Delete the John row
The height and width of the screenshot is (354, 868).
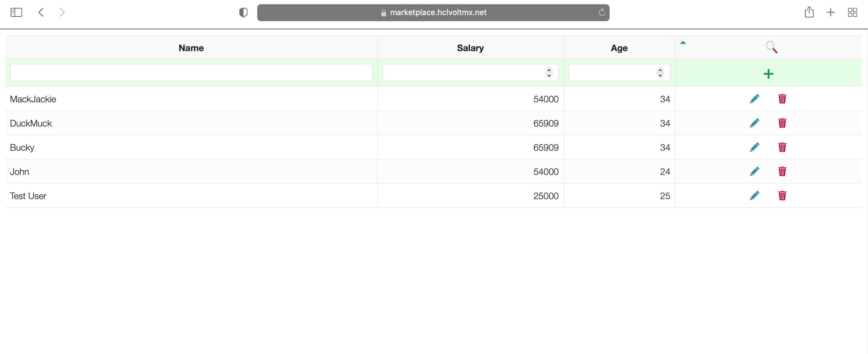click(x=782, y=172)
